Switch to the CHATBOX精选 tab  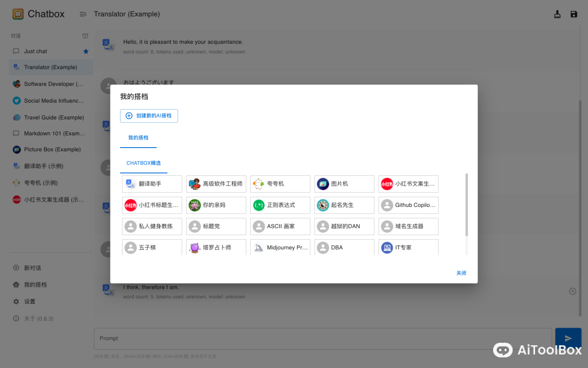[144, 163]
